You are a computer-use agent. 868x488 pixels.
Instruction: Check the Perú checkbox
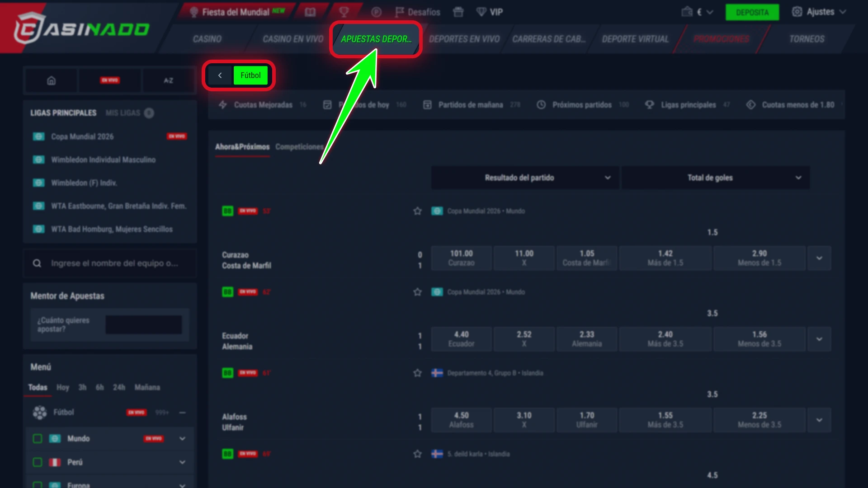coord(38,462)
